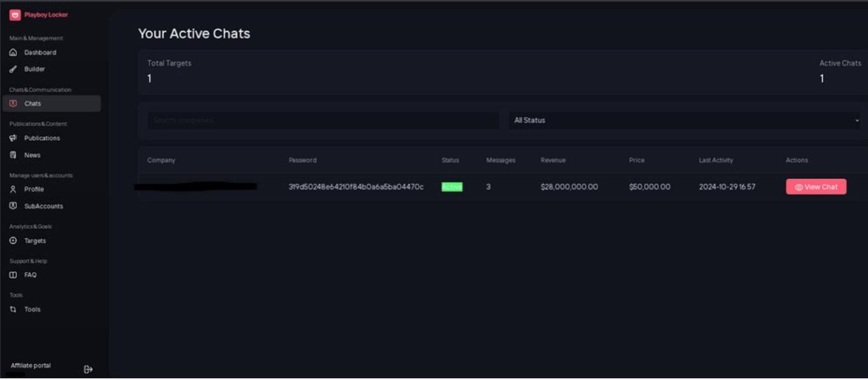Select the Targets crosshair icon

(13, 241)
